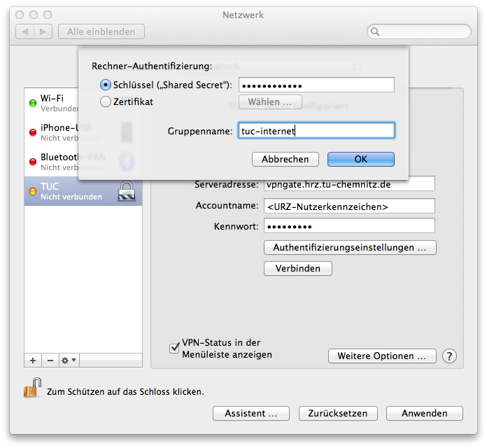Click the help question mark button
487x448 pixels.
pyautogui.click(x=449, y=356)
